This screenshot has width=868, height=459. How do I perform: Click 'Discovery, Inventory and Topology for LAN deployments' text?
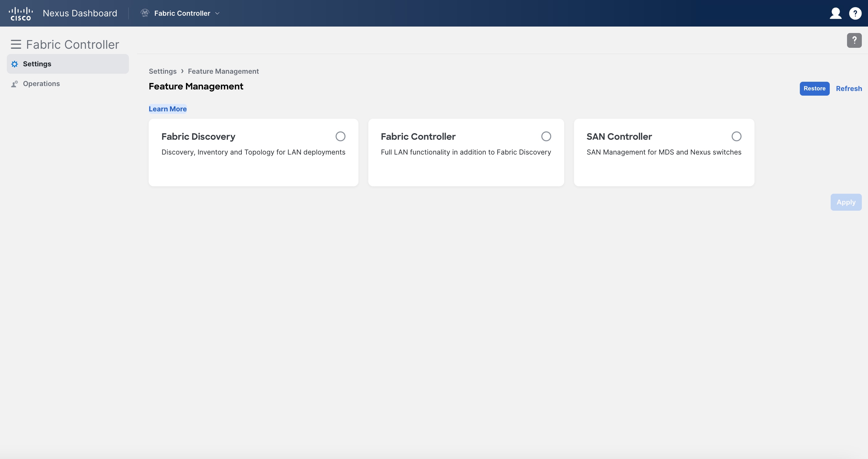(253, 152)
